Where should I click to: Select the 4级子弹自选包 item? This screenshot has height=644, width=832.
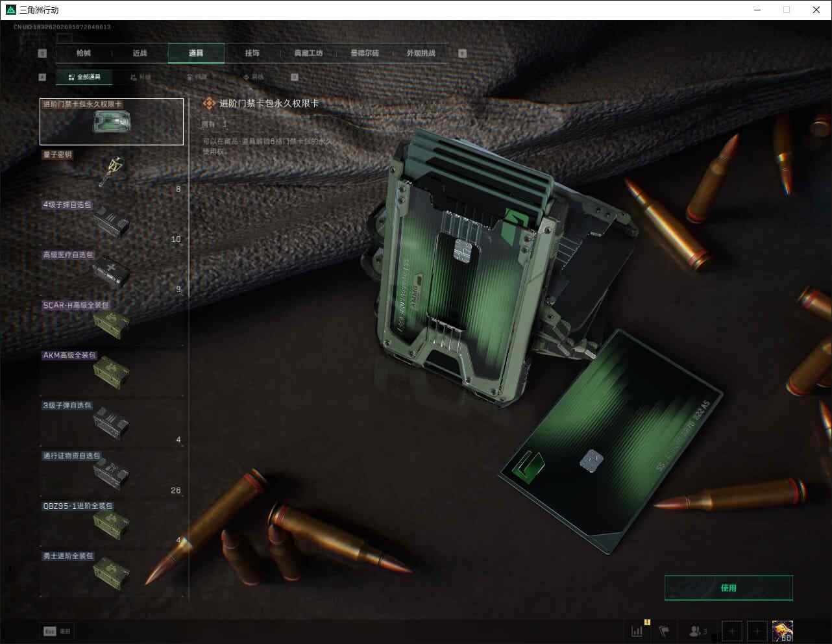[x=112, y=222]
